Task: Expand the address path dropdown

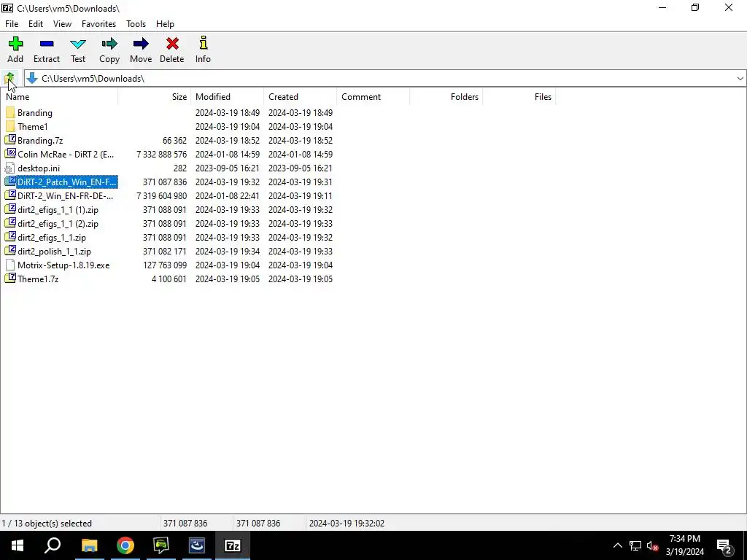Action: click(x=740, y=79)
